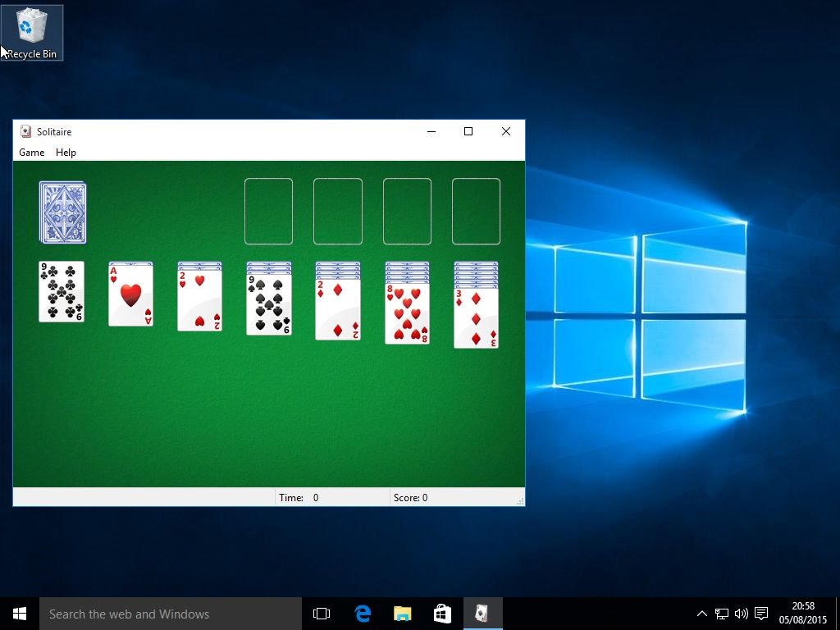The height and width of the screenshot is (630, 840).
Task: Click the third empty foundation slot
Action: (x=407, y=212)
